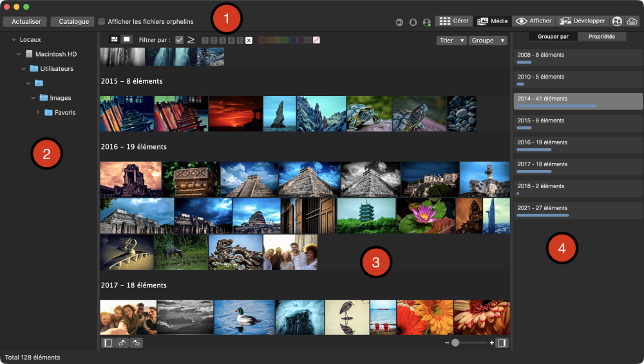This screenshot has height=364, width=644.
Task: Open the Groupe dropdown
Action: tap(488, 41)
